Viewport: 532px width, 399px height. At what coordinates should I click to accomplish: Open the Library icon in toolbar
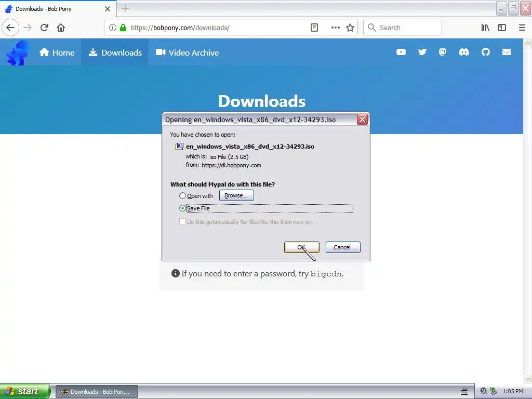tap(485, 28)
